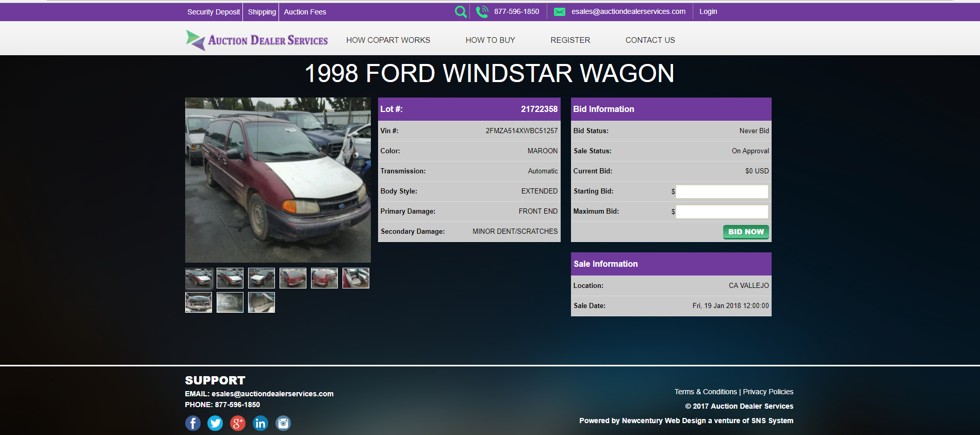This screenshot has height=435, width=980.
Task: Select the first thumbnail in second row
Action: (x=199, y=302)
